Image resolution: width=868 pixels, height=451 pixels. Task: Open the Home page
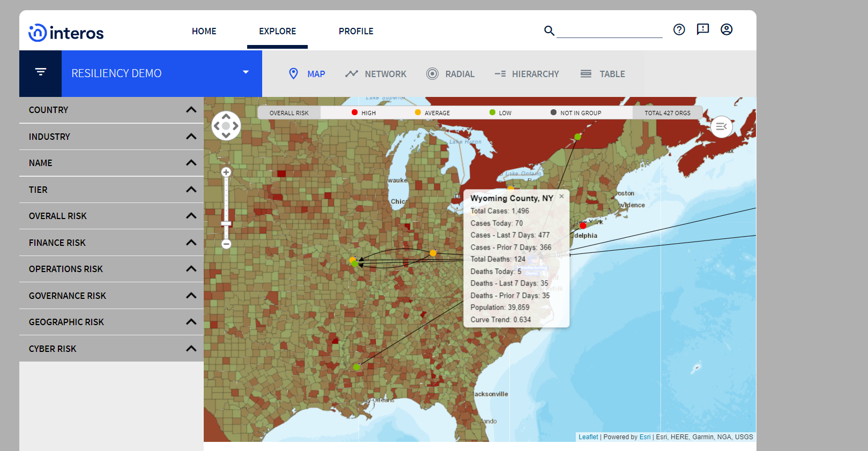point(204,31)
